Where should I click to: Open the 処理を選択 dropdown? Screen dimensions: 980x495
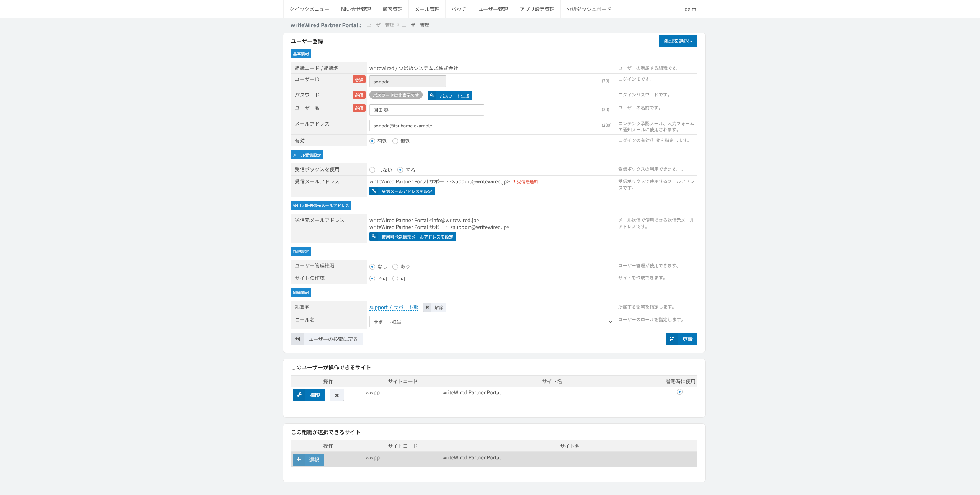(678, 41)
